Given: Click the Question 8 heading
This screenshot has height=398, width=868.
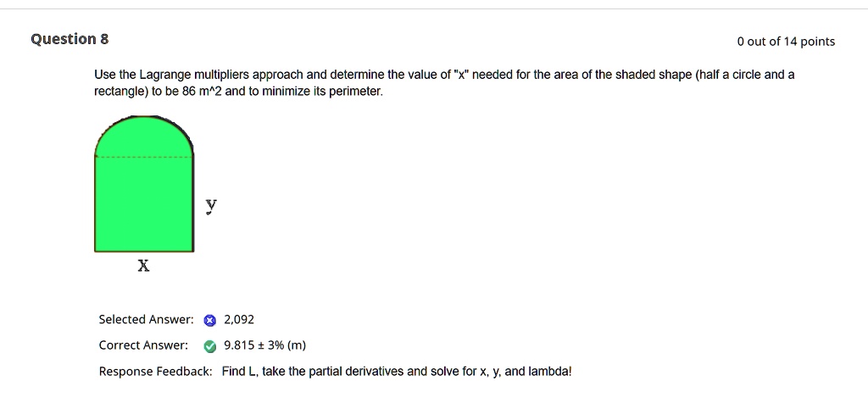Looking at the screenshot, I should click(70, 39).
